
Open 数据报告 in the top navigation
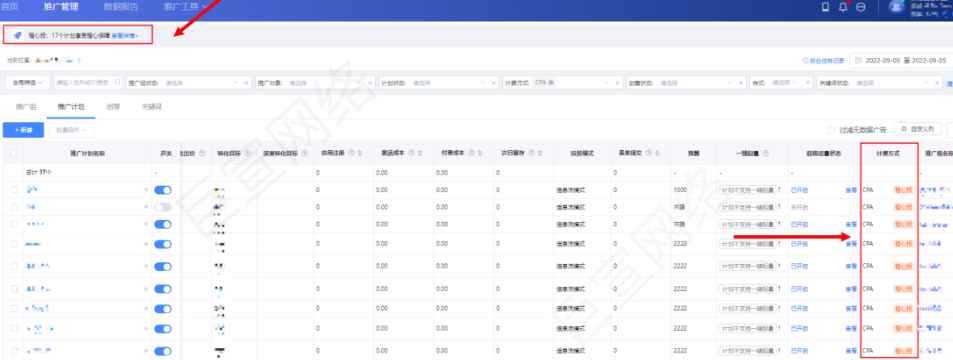point(120,7)
